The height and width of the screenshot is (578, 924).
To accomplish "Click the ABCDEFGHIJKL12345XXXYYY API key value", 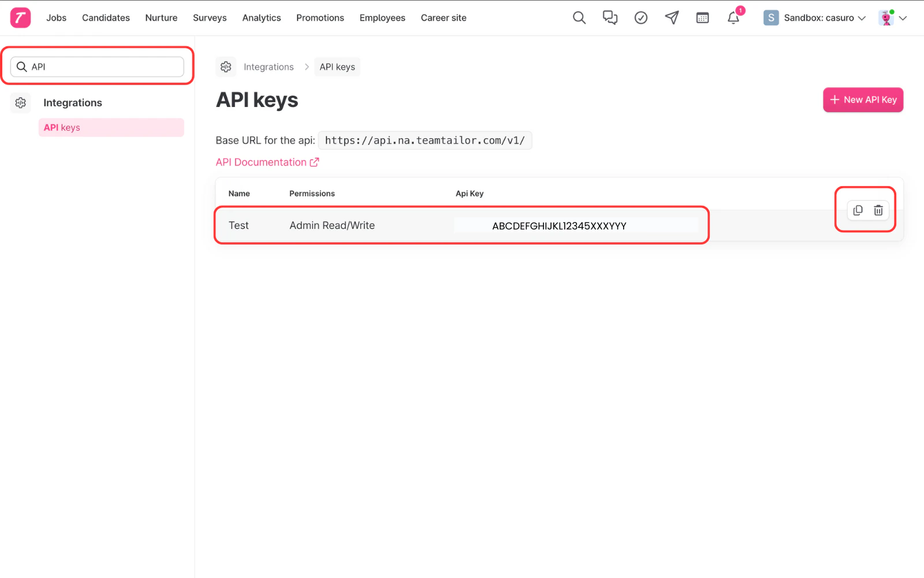I will (559, 226).
